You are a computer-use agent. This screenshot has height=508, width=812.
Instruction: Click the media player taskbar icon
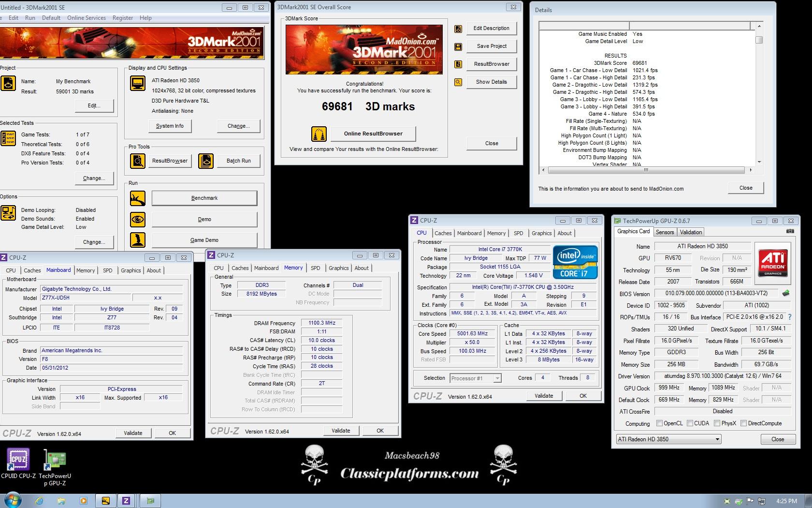[x=83, y=501]
